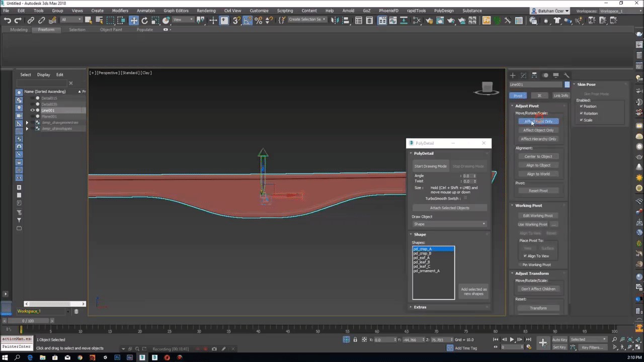644x362 pixels.
Task: Open the Utilities wrench panel tab
Action: click(567, 75)
